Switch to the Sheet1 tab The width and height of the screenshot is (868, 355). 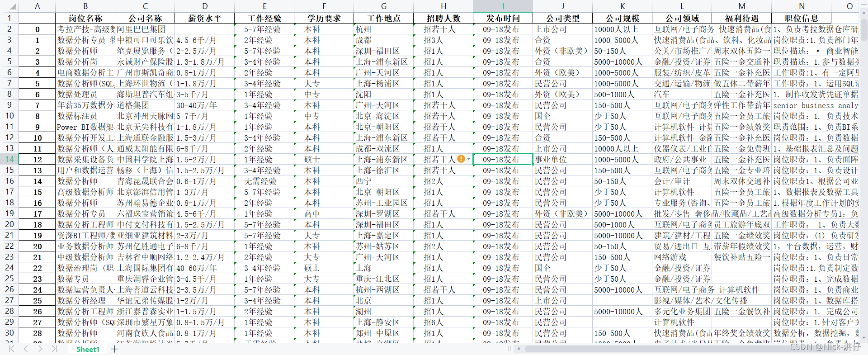coord(88,349)
